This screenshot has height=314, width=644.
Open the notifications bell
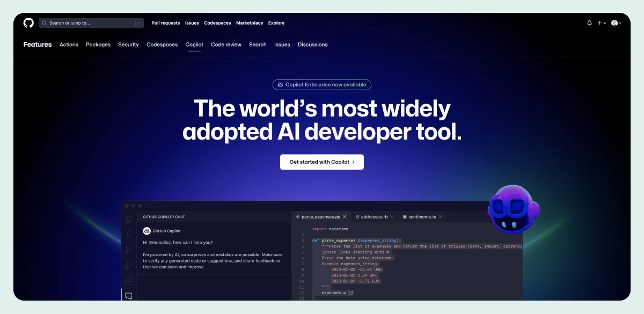point(589,23)
